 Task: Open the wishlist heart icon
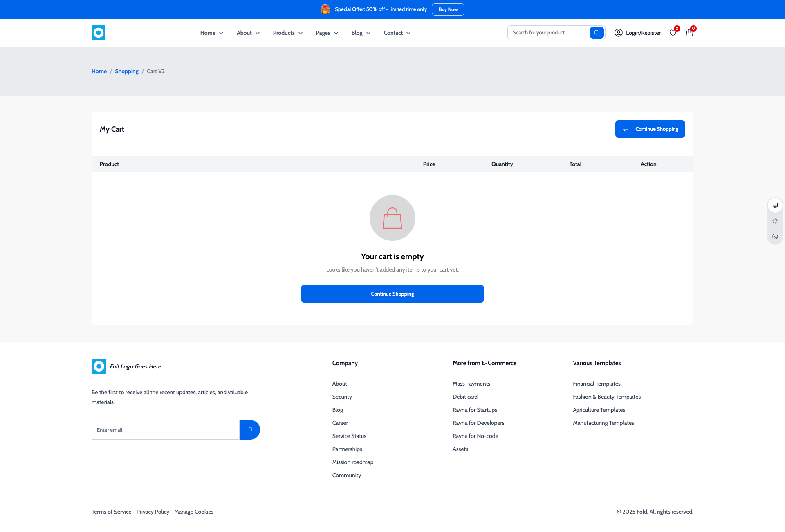pyautogui.click(x=673, y=33)
